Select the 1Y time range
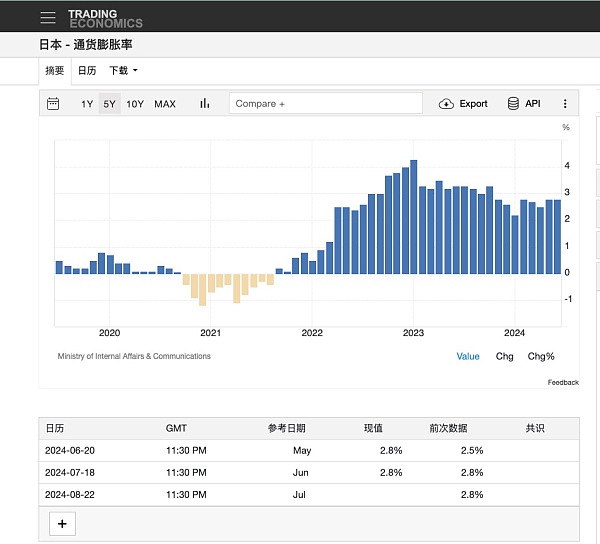The image size is (600, 544). tap(87, 104)
